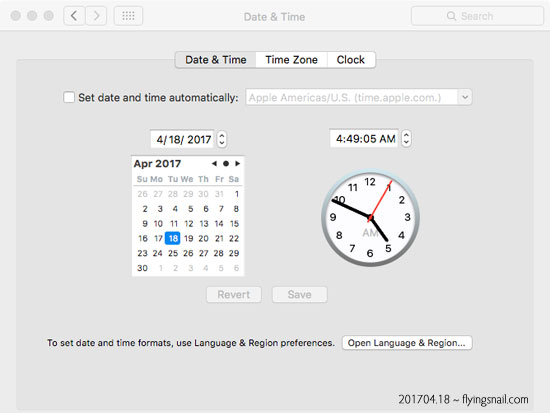
Task: Click the analog clock face
Action: pos(370,218)
